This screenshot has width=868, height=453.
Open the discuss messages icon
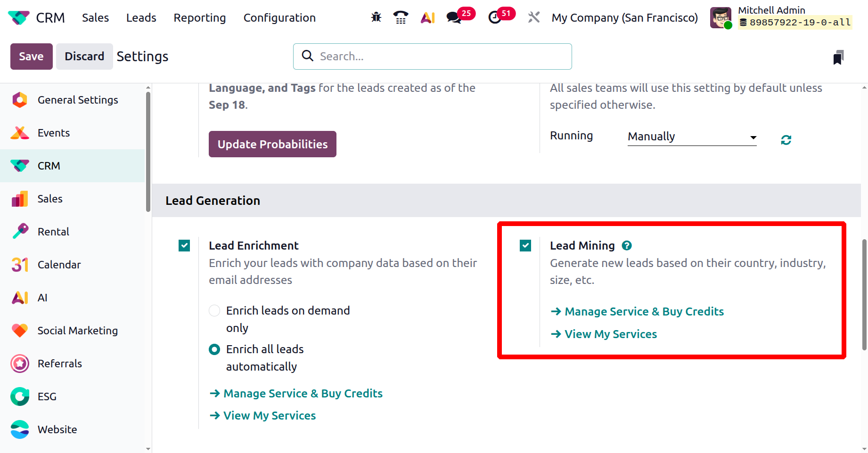click(x=454, y=17)
